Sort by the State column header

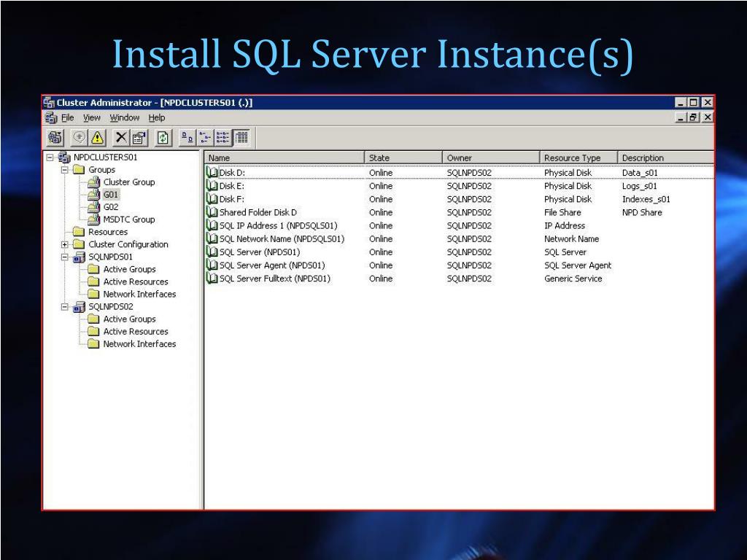pyautogui.click(x=403, y=157)
